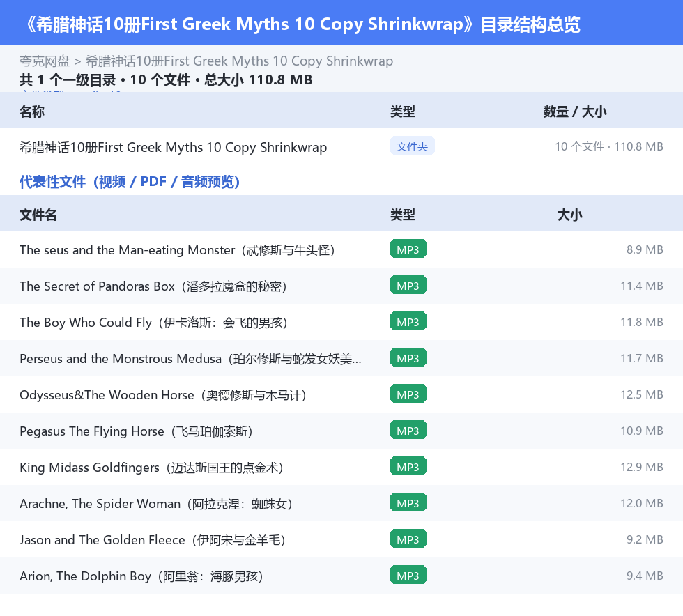
Task: Click MP3 badge for Pandoras Box row
Action: [x=408, y=285]
